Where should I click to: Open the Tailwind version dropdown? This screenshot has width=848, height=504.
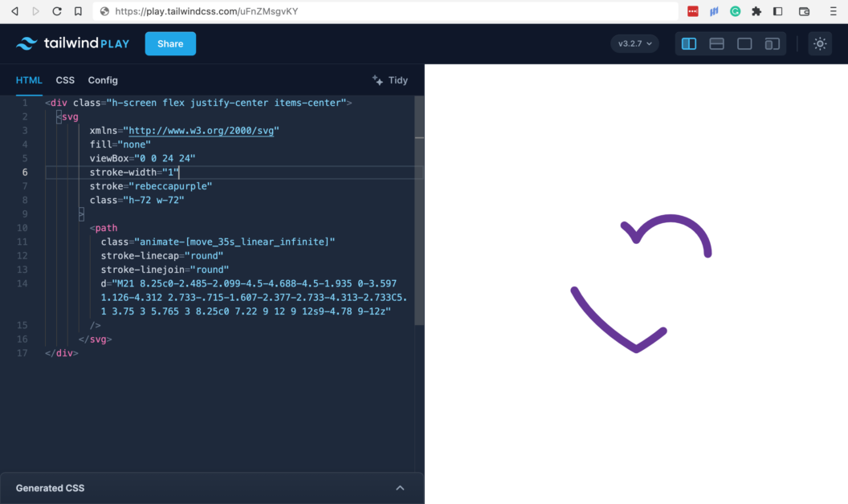coord(634,43)
